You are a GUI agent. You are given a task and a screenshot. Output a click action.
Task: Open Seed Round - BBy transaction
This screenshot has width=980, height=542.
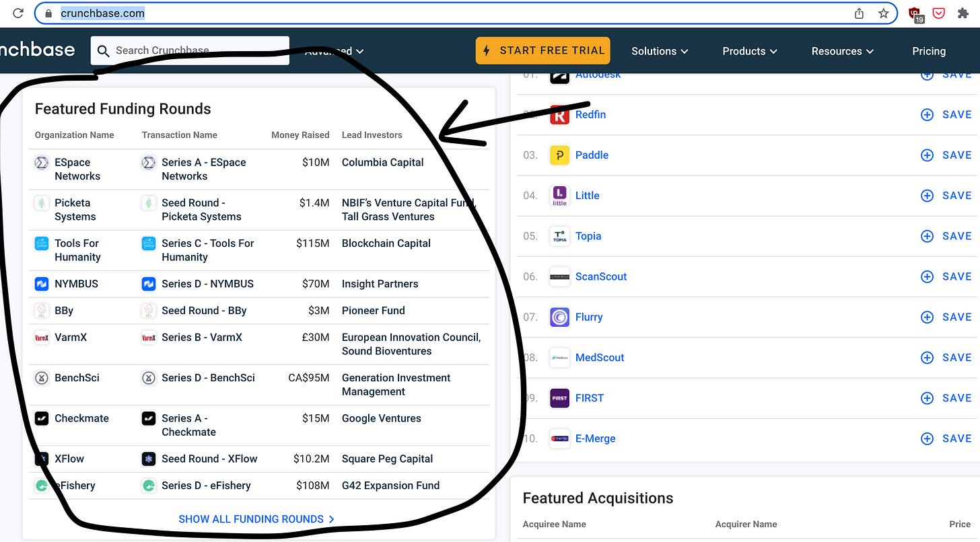point(204,311)
